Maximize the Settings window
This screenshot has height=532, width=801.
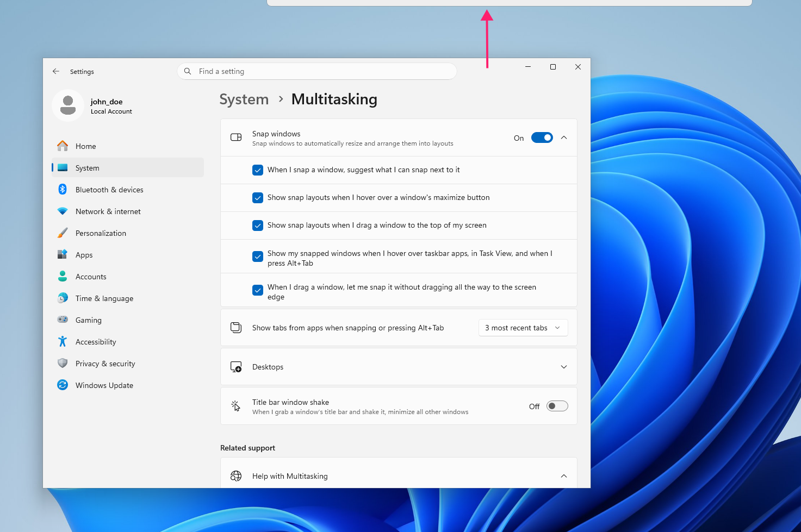[553, 67]
